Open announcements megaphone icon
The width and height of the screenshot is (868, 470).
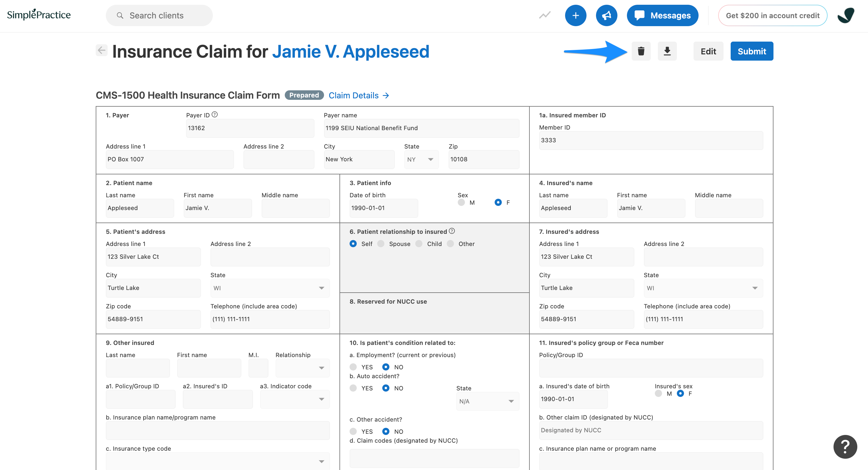point(606,15)
